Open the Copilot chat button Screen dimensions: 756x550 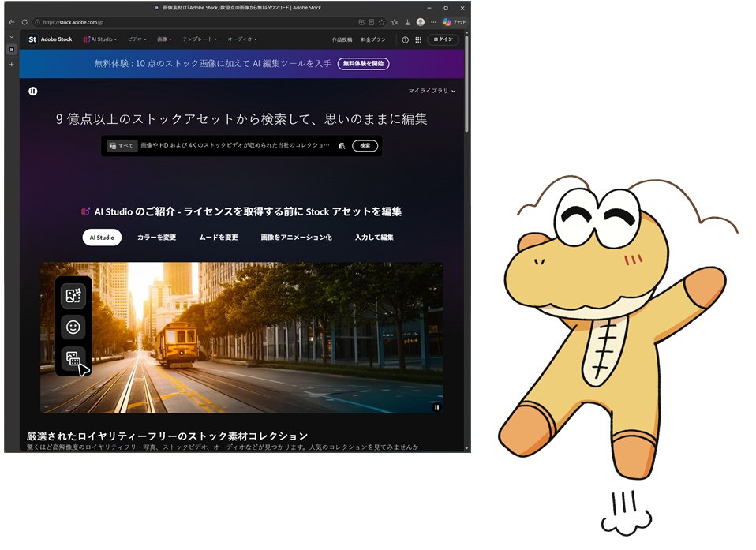[x=455, y=22]
